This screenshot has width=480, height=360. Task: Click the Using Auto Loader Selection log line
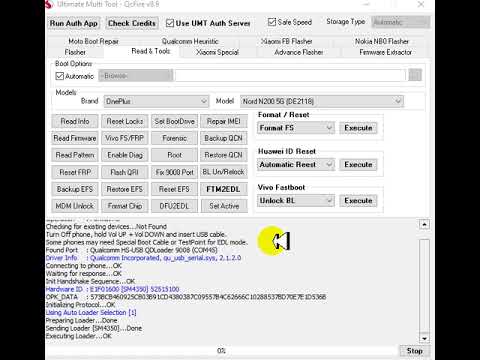pos(91,312)
